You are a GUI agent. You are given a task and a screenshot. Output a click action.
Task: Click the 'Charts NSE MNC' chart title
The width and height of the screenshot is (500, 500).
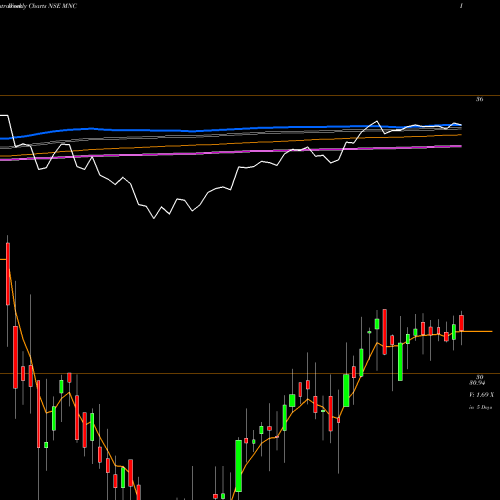pyautogui.click(x=52, y=6)
